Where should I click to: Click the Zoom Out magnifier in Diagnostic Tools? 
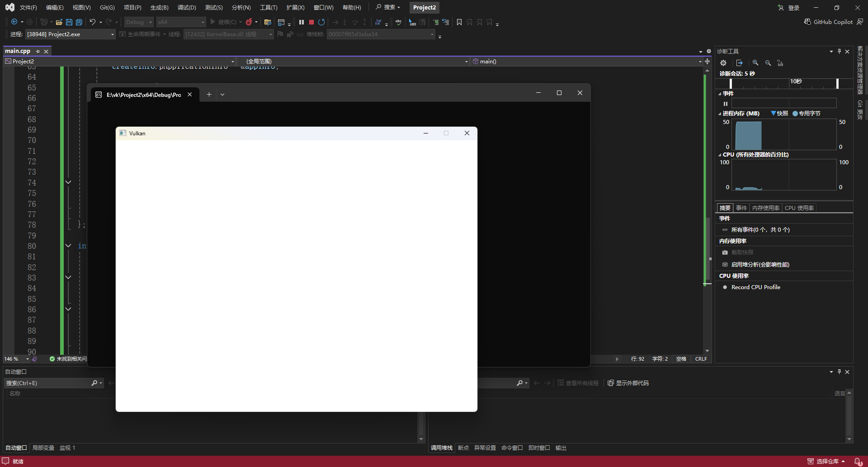pyautogui.click(x=768, y=63)
